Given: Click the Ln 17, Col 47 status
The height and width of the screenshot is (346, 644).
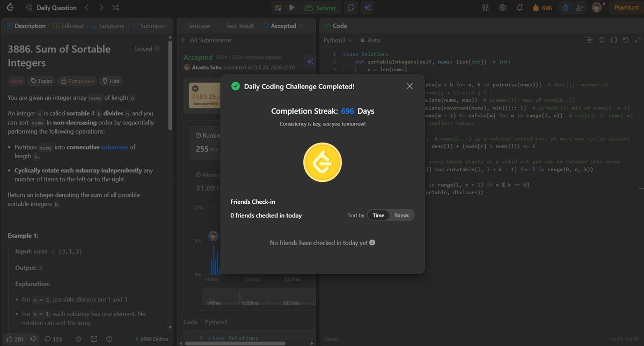Looking at the screenshot, I should pos(624,339).
